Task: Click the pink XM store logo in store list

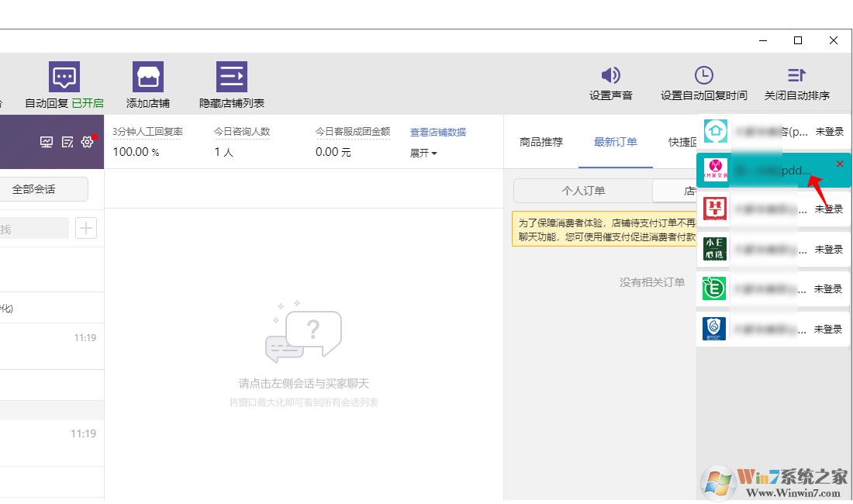Action: [x=714, y=169]
